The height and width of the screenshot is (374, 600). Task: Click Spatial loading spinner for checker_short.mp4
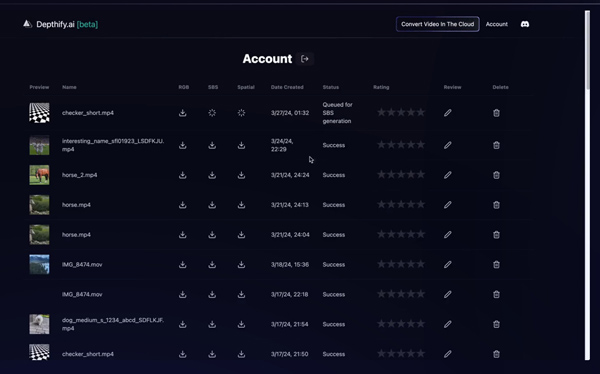coord(241,113)
